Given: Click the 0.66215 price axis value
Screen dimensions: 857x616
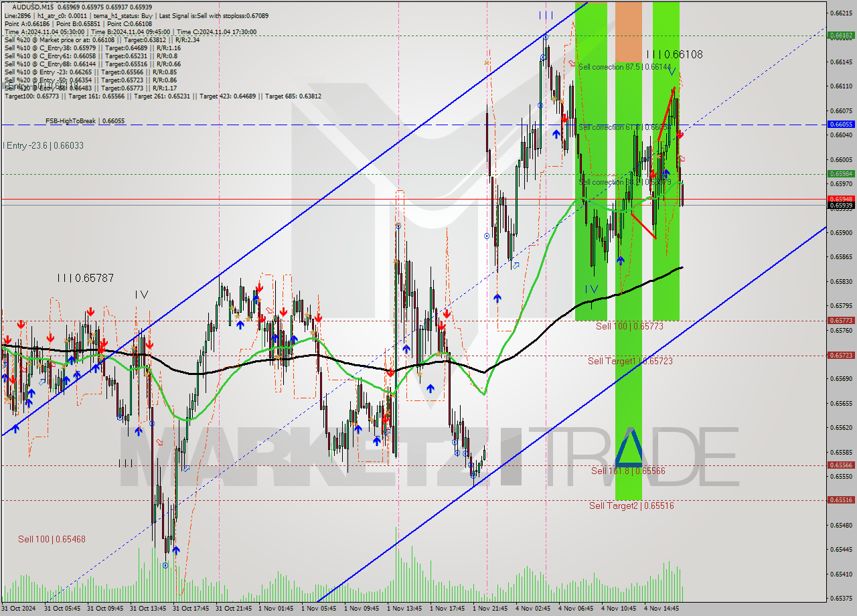Looking at the screenshot, I should click(841, 13).
